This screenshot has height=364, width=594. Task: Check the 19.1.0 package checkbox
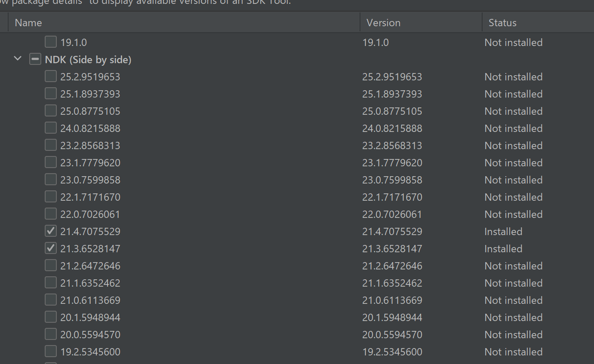click(51, 42)
